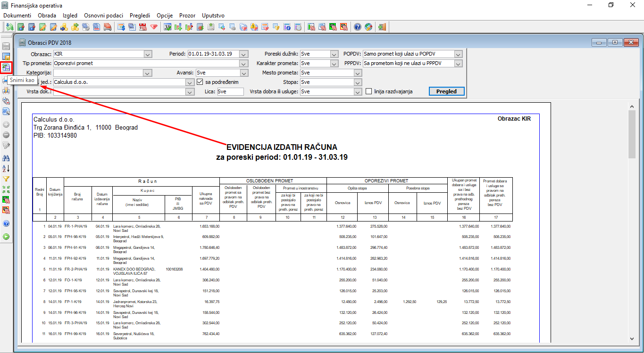This screenshot has height=353, width=644.
Task: Click the green arrow icon at sidebar bottom
Action: [x=6, y=237]
